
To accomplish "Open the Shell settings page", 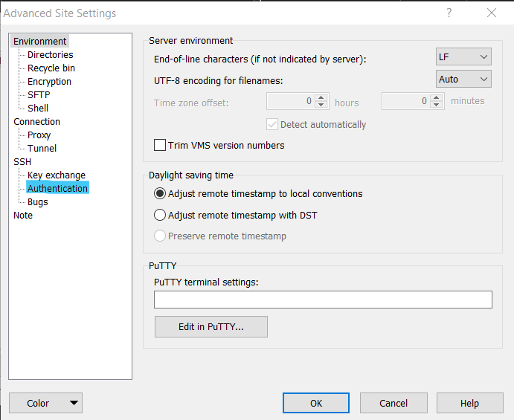I will (x=38, y=108).
